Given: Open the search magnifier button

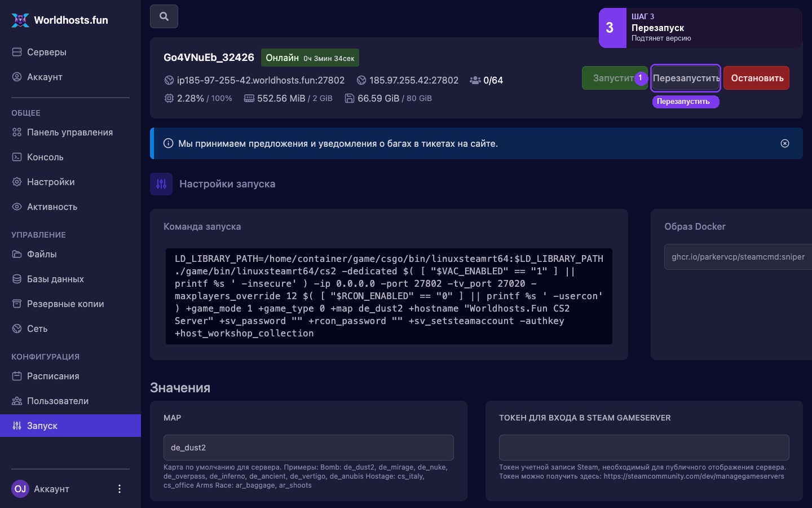Looking at the screenshot, I should click(x=164, y=16).
